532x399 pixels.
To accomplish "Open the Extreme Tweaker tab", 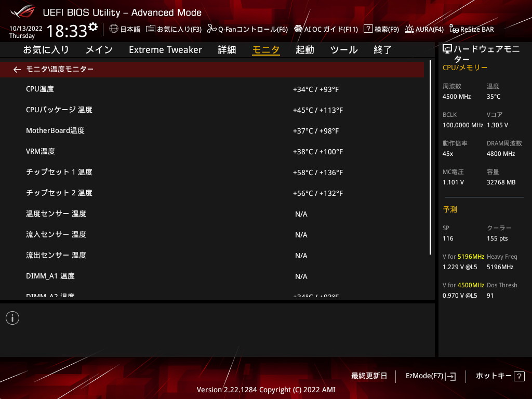I will coord(165,50).
